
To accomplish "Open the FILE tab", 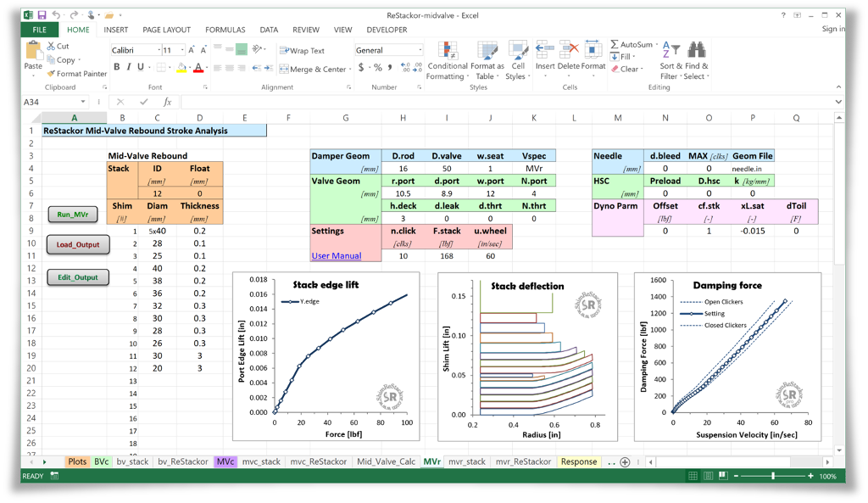I will tap(39, 30).
